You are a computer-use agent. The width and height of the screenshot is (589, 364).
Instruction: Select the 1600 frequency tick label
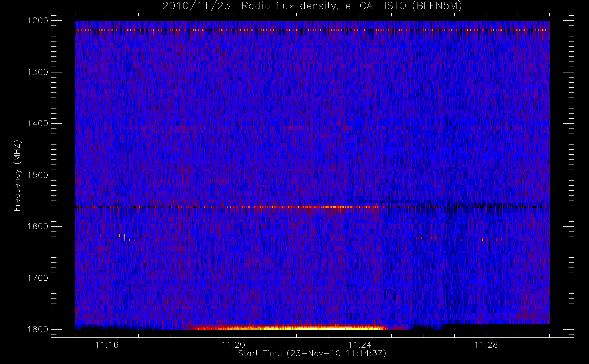(x=38, y=226)
